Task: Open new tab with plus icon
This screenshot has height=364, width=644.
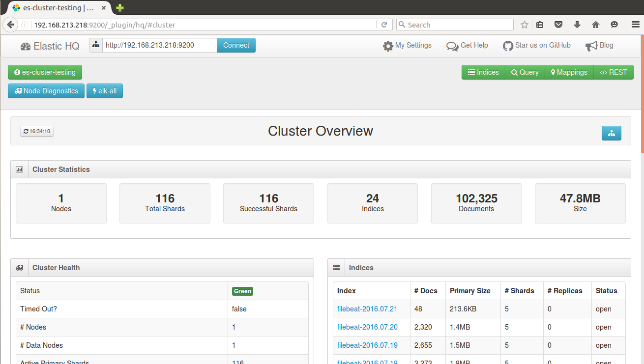Action: tap(120, 8)
